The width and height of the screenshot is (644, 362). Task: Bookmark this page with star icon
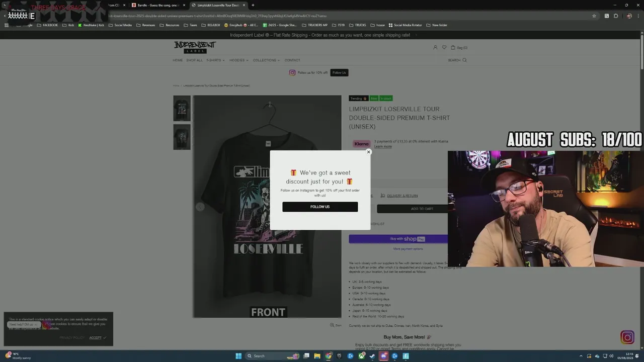(x=594, y=16)
